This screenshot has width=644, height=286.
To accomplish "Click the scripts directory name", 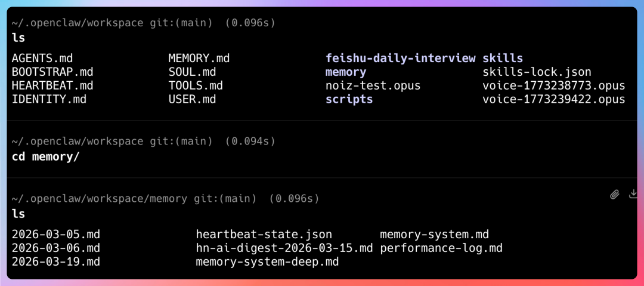I will 349,99.
